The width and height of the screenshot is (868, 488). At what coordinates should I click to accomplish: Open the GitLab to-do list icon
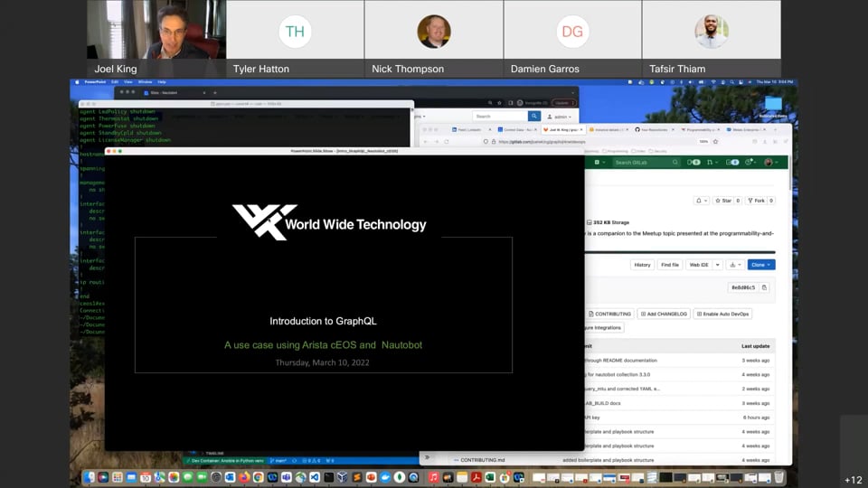(x=732, y=163)
